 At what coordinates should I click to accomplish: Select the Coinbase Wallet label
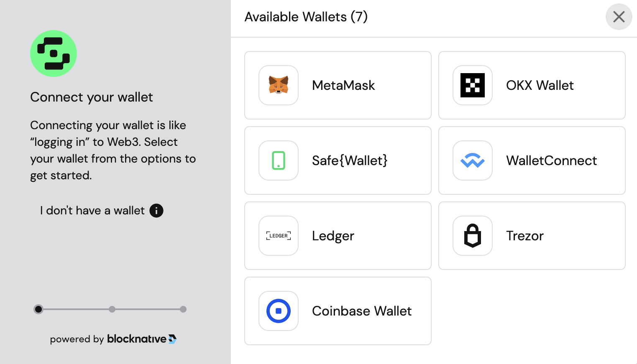click(x=362, y=311)
